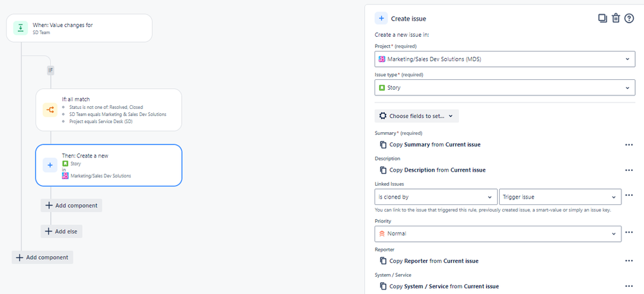Click the SD Team text in trigger card

[x=41, y=32]
